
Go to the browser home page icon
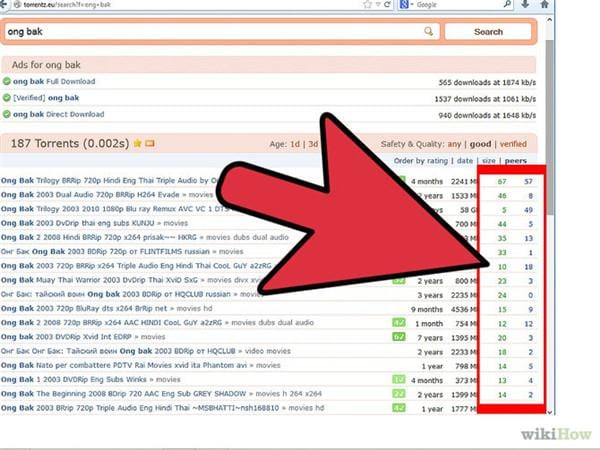pos(544,5)
